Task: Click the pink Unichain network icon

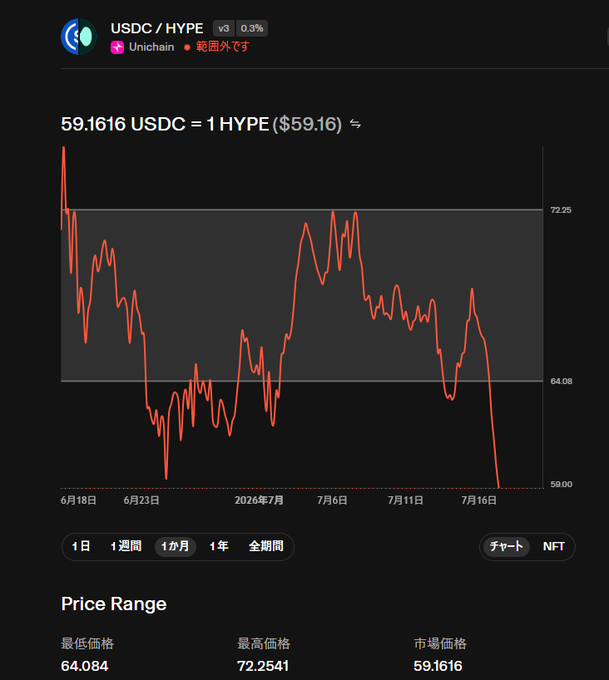Action: tap(117, 47)
